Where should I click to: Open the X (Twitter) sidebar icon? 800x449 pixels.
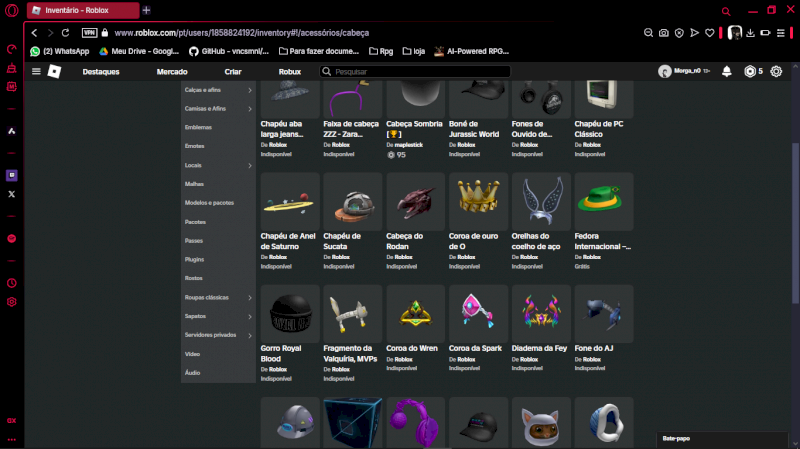click(11, 194)
